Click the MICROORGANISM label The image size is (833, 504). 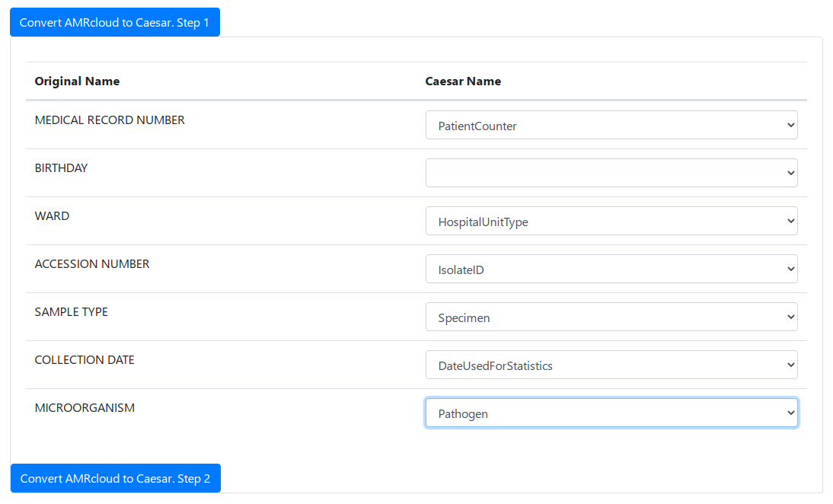85,408
